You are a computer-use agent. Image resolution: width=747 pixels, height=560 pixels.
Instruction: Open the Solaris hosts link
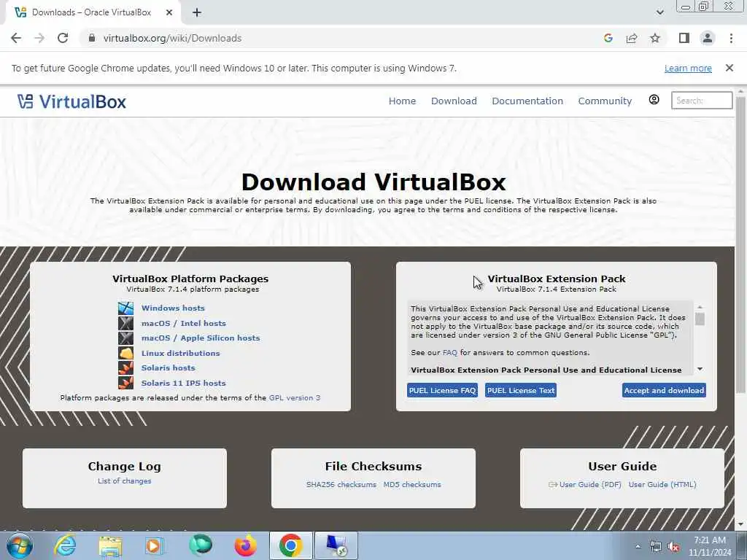(169, 368)
